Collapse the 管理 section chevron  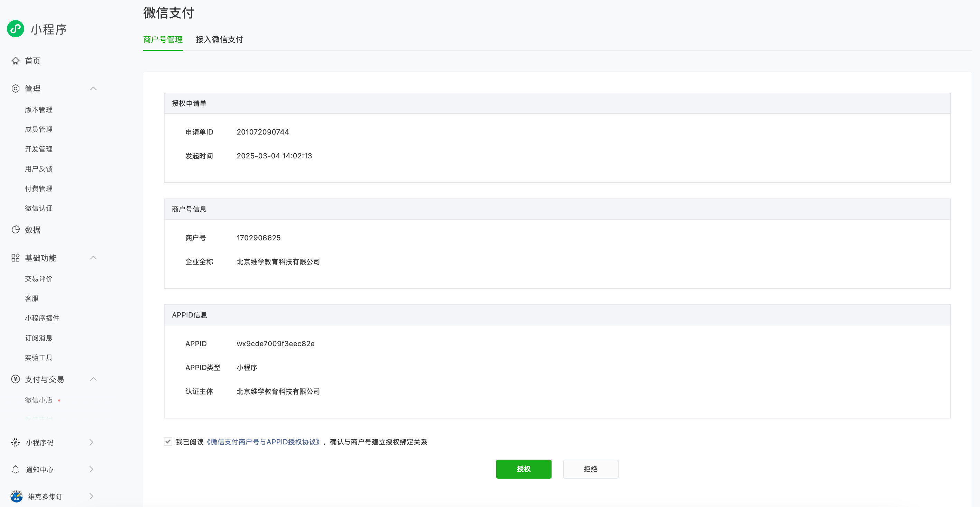93,89
